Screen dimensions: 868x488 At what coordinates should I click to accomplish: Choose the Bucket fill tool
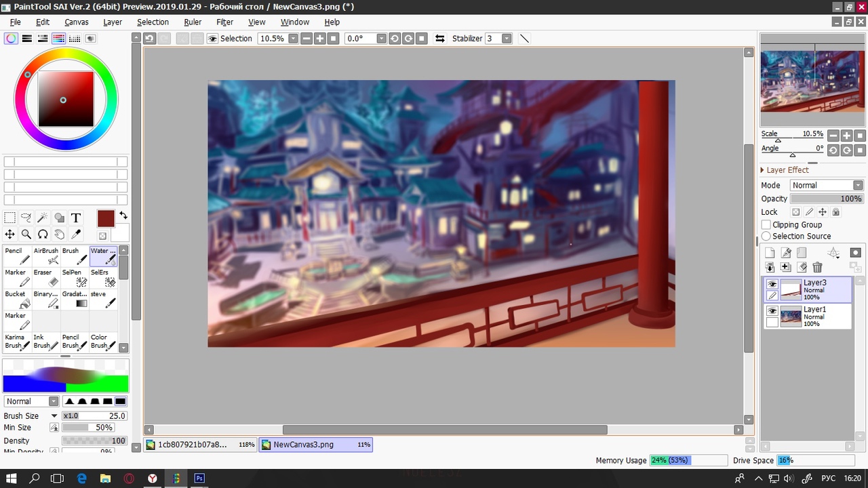point(17,300)
